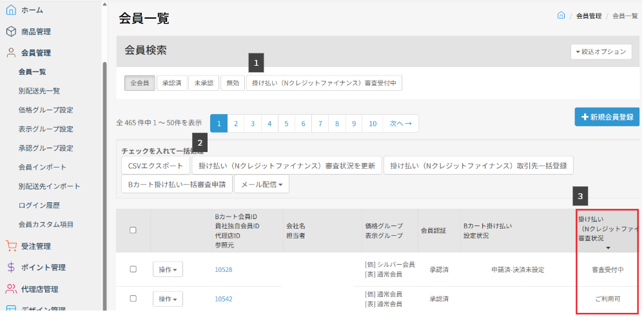
Task: Select the 無効 filter tab
Action: click(x=233, y=82)
